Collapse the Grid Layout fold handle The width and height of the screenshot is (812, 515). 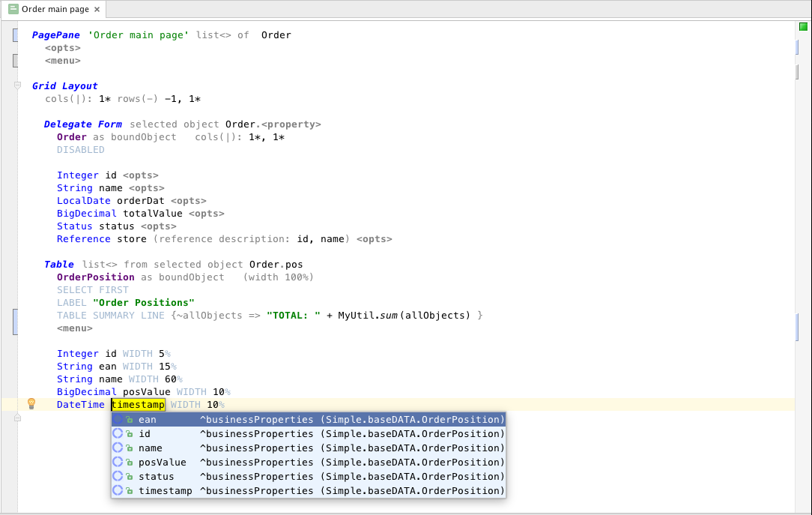click(17, 86)
